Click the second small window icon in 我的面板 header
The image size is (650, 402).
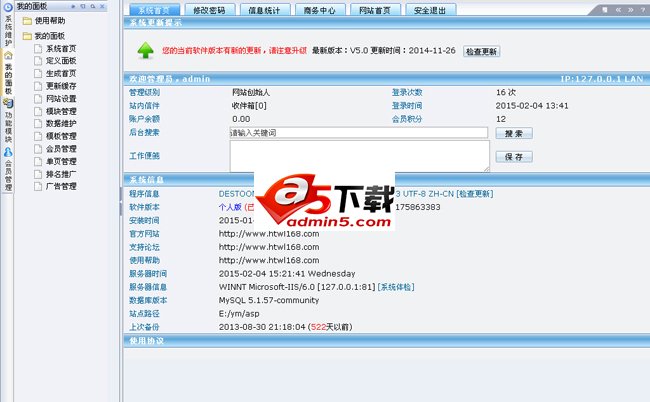click(83, 6)
